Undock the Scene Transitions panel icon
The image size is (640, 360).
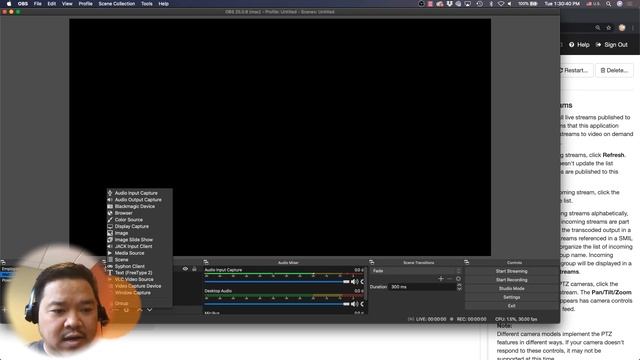(x=371, y=262)
